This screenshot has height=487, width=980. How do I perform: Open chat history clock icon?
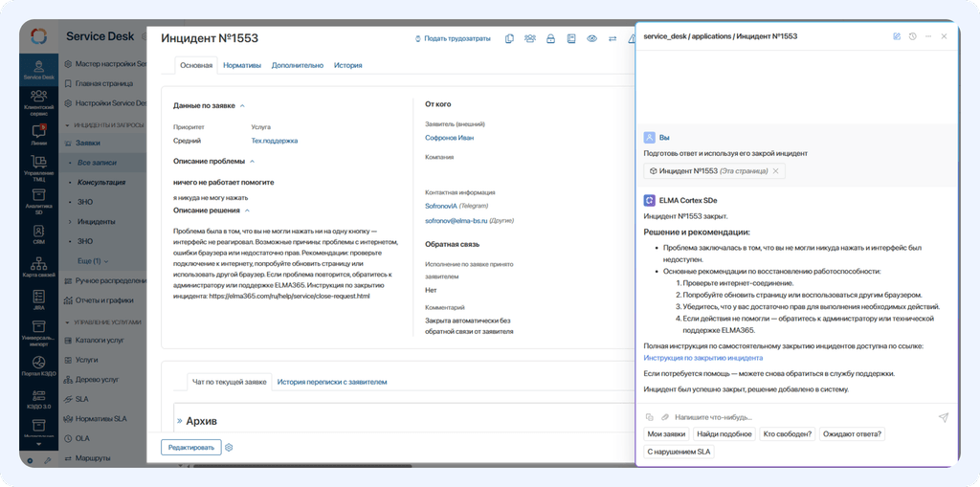pos(912,36)
